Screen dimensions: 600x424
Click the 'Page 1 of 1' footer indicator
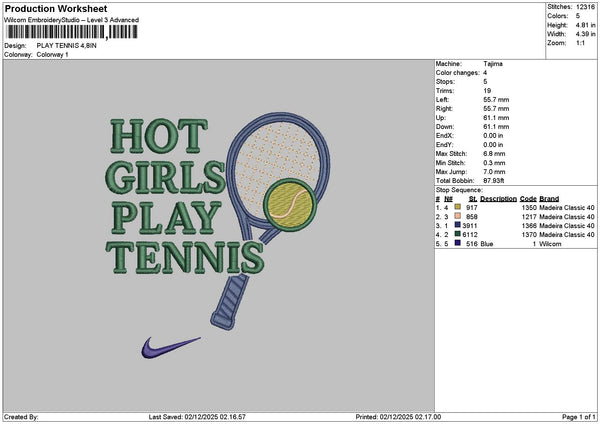[579, 417]
